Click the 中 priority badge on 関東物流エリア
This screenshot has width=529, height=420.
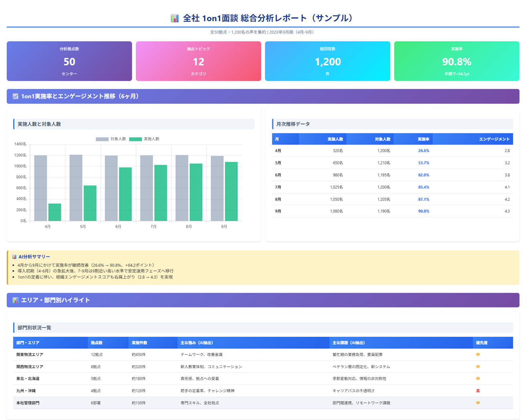[478, 355]
